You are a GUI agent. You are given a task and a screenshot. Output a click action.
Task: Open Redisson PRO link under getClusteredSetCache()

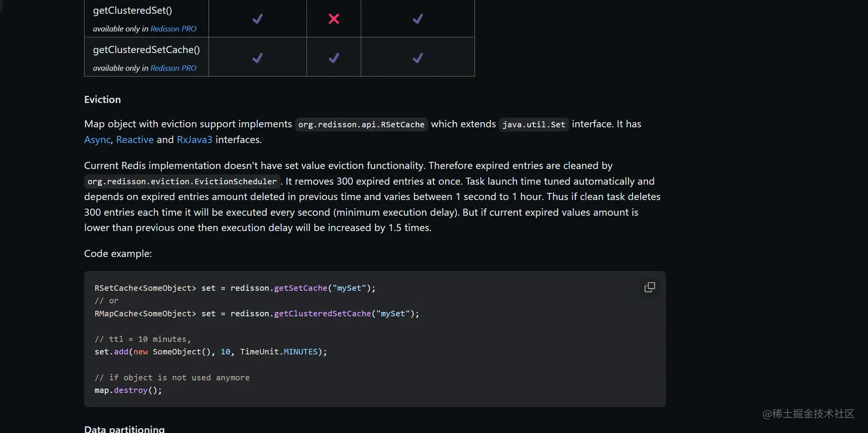click(173, 68)
